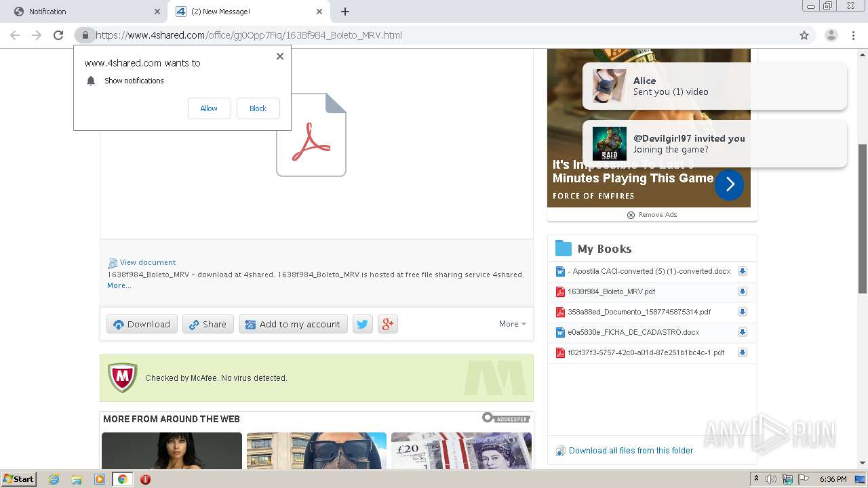Open the Windows Start menu
This screenshot has height=488, width=868.
point(18,479)
